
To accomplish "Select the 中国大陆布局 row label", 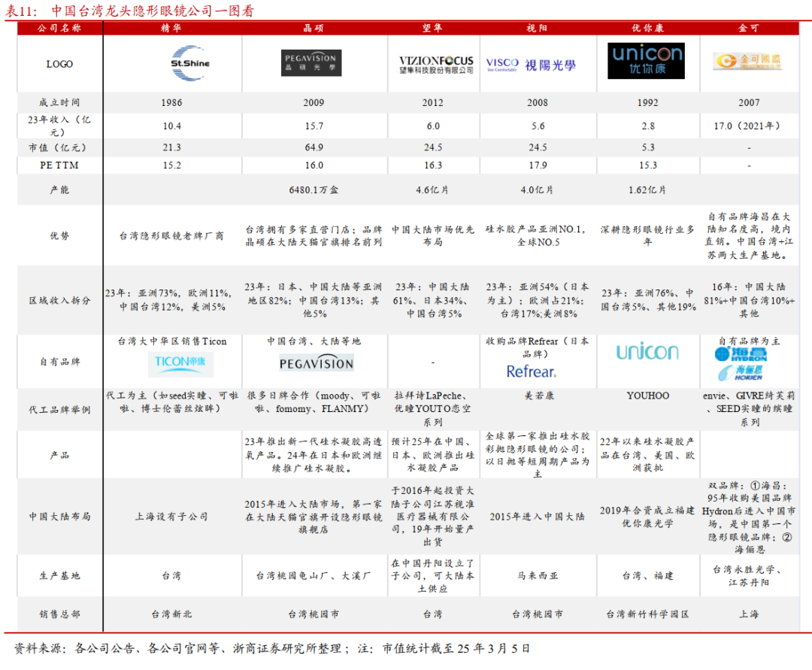I will click(59, 516).
